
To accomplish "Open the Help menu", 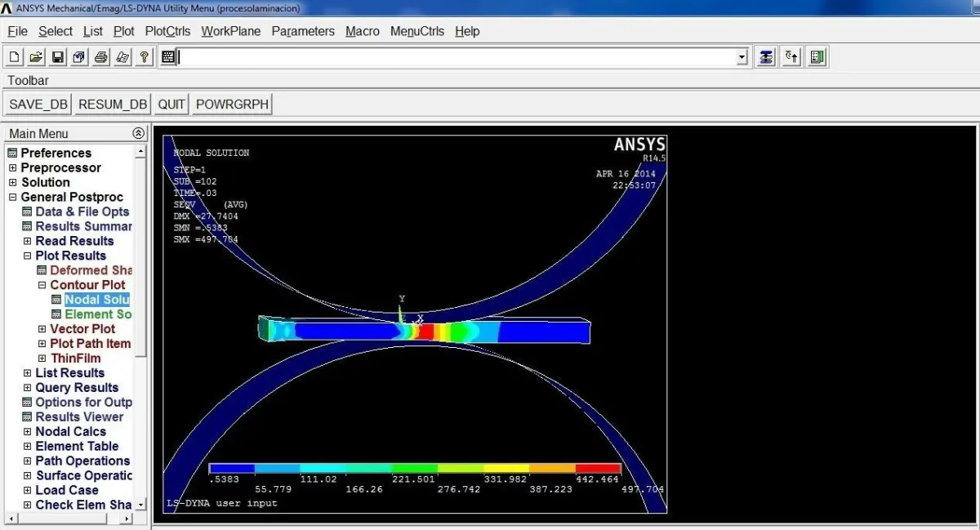I will (x=467, y=31).
